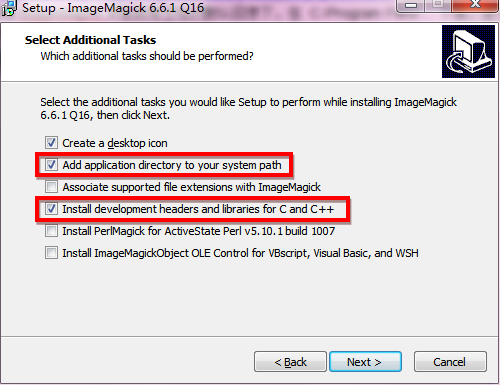Disable Install development headers for C and C++

click(51, 209)
